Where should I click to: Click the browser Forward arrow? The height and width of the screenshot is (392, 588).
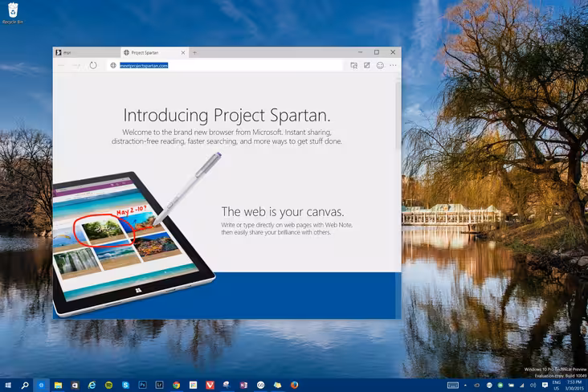(x=76, y=66)
